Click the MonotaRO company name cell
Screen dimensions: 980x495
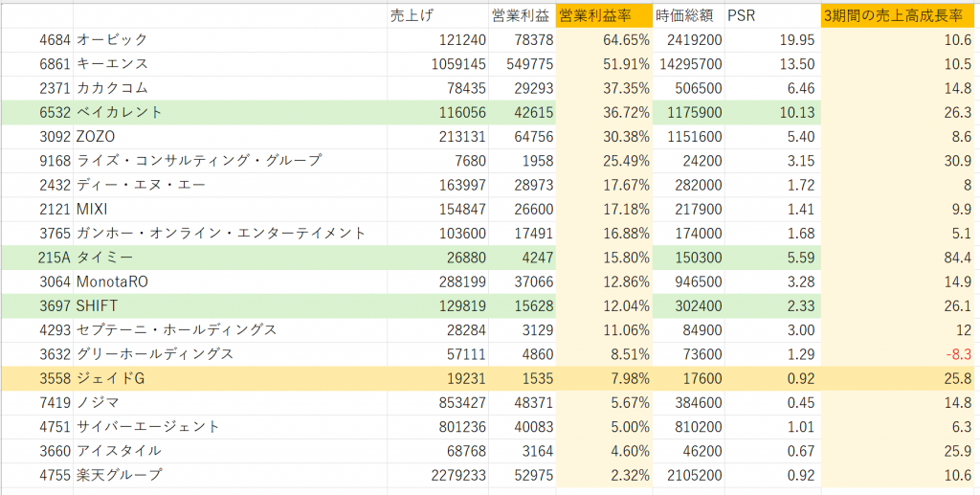[x=113, y=281]
